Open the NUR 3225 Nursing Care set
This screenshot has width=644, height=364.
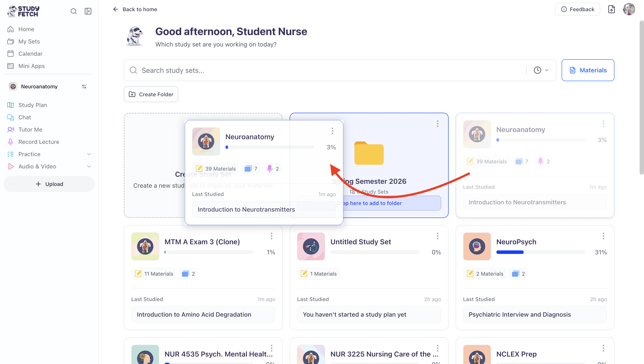click(384, 354)
